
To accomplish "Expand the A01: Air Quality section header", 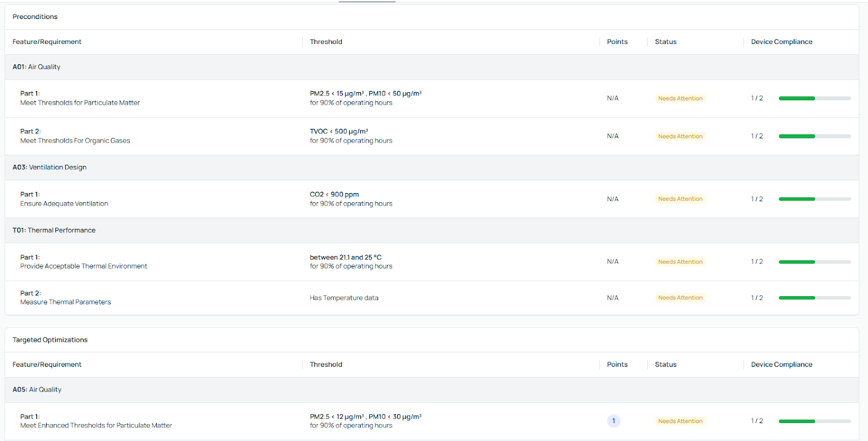I will (x=36, y=67).
